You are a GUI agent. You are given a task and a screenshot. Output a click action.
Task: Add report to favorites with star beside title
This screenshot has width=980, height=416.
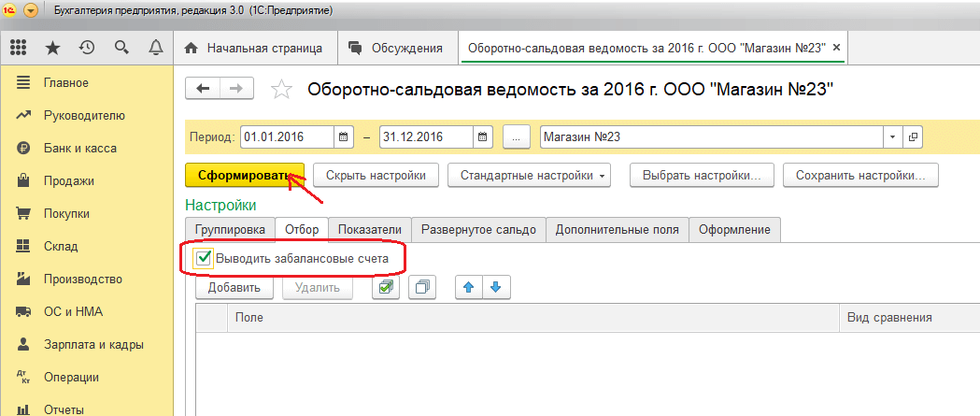(x=280, y=90)
